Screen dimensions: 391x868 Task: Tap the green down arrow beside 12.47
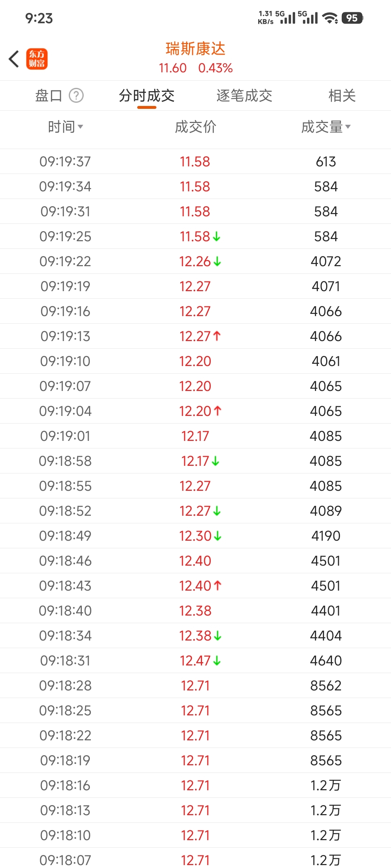coord(217,661)
